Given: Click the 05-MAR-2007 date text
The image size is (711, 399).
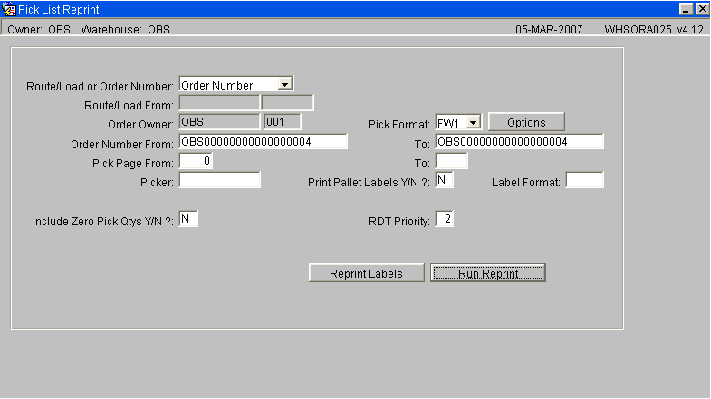Looking at the screenshot, I should (x=549, y=30).
